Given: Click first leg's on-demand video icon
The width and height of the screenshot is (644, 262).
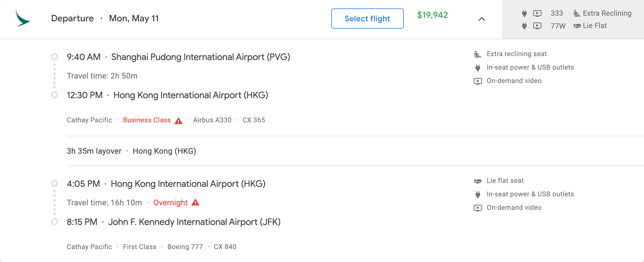Looking at the screenshot, I should pyautogui.click(x=478, y=81).
